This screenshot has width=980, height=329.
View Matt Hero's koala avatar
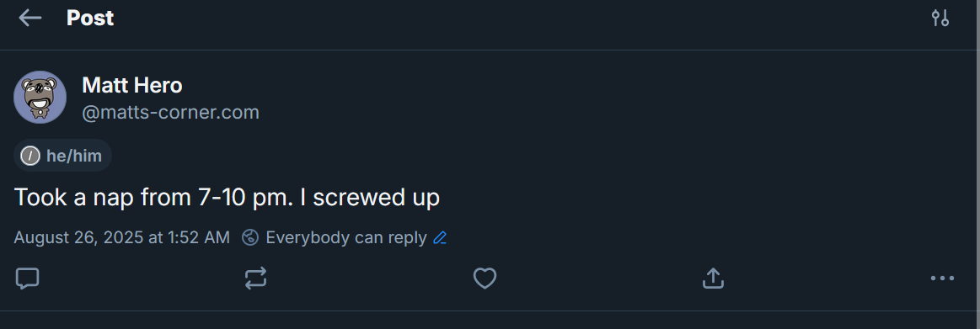pos(40,97)
